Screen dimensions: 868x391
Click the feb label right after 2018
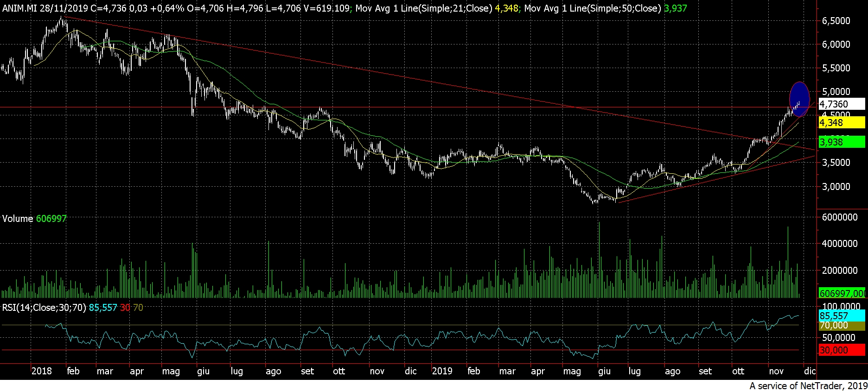click(x=73, y=371)
